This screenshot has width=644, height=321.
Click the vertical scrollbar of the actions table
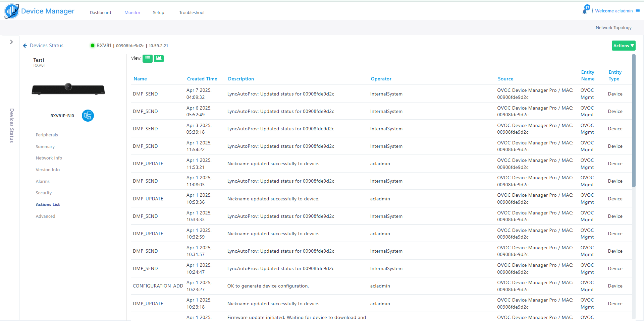634,121
